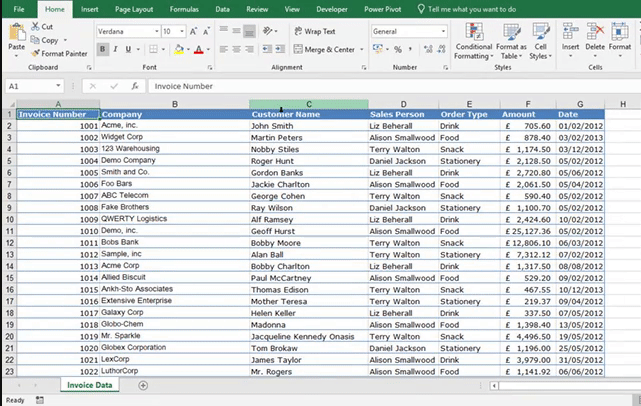
Task: Click the font color red A swatch
Action: 199,49
